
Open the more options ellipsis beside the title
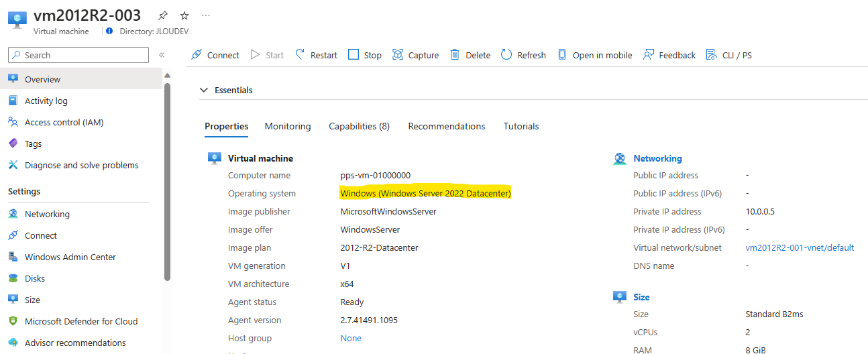click(x=206, y=15)
